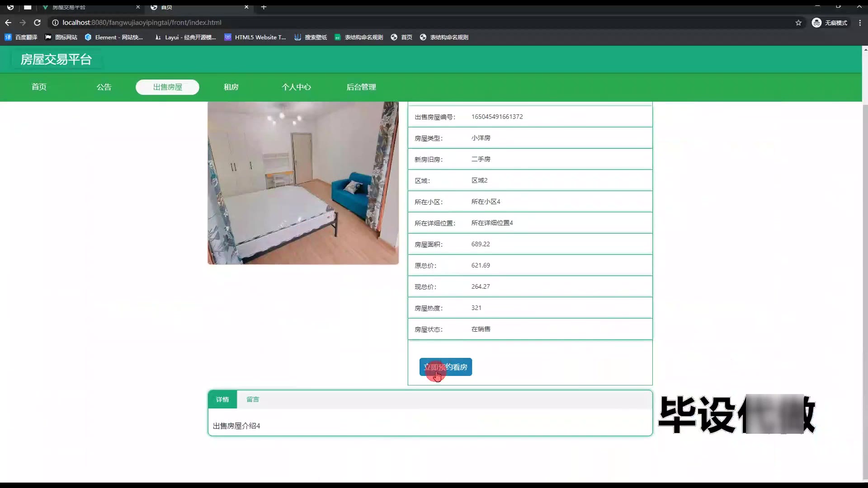The width and height of the screenshot is (868, 488).
Task: Open 个人中心 from the navigation
Action: pyautogui.click(x=296, y=87)
